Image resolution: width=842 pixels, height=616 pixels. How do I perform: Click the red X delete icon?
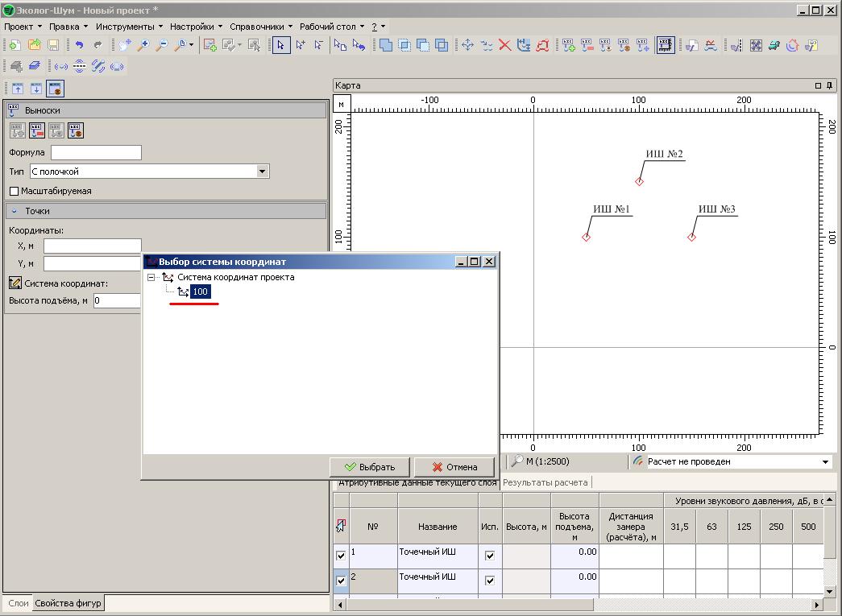click(x=505, y=46)
